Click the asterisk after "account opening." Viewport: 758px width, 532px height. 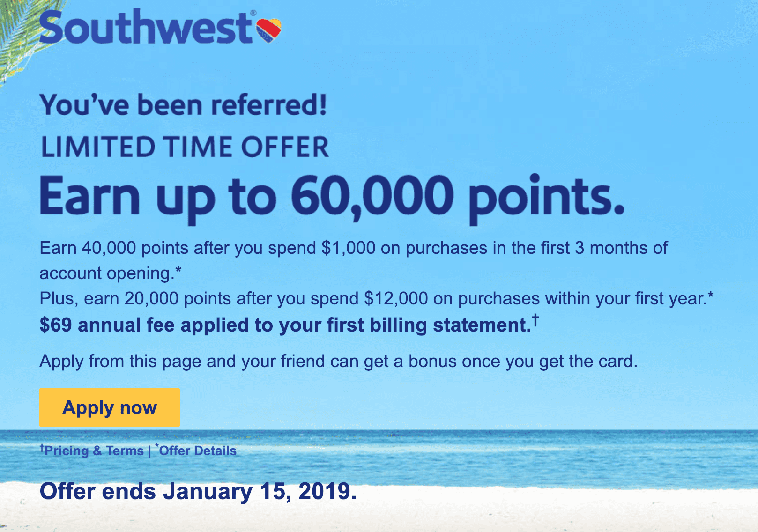point(178,271)
